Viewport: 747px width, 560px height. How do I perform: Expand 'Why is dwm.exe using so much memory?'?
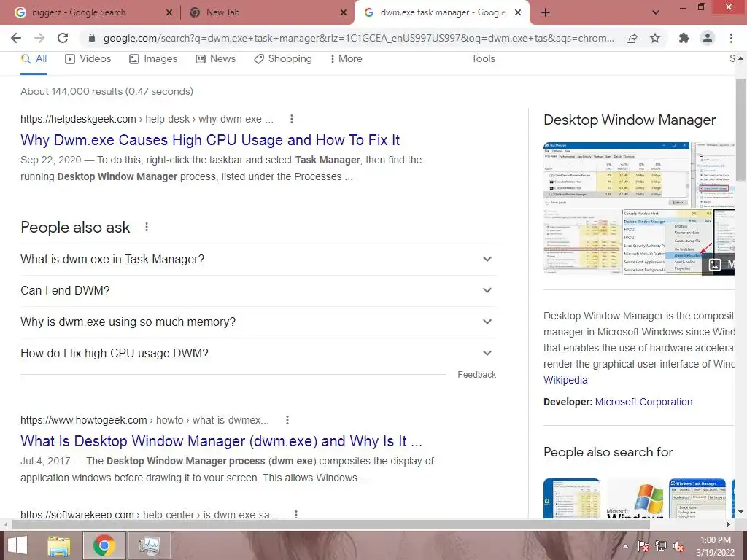coord(258,322)
